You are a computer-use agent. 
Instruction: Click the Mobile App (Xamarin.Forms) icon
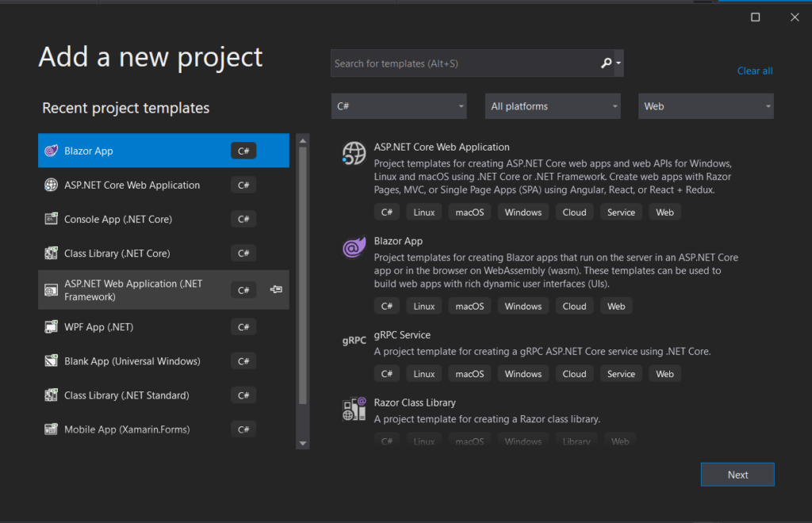(x=52, y=429)
